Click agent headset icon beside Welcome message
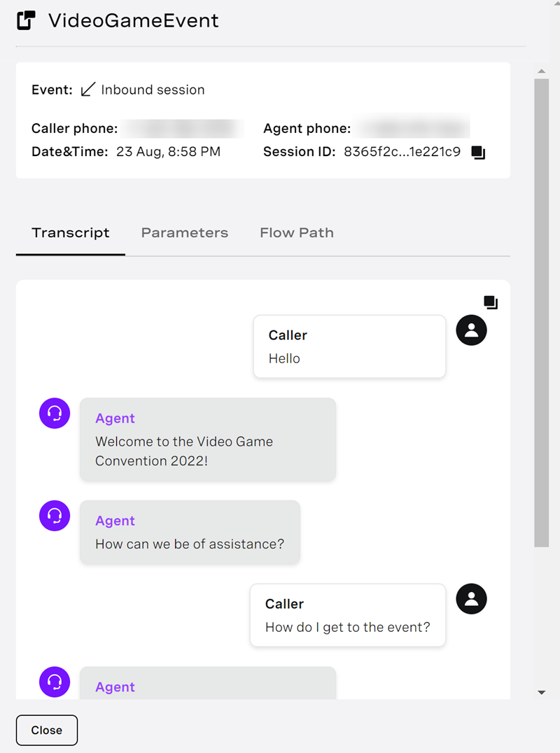Viewport: 560px width, 753px height. (55, 413)
